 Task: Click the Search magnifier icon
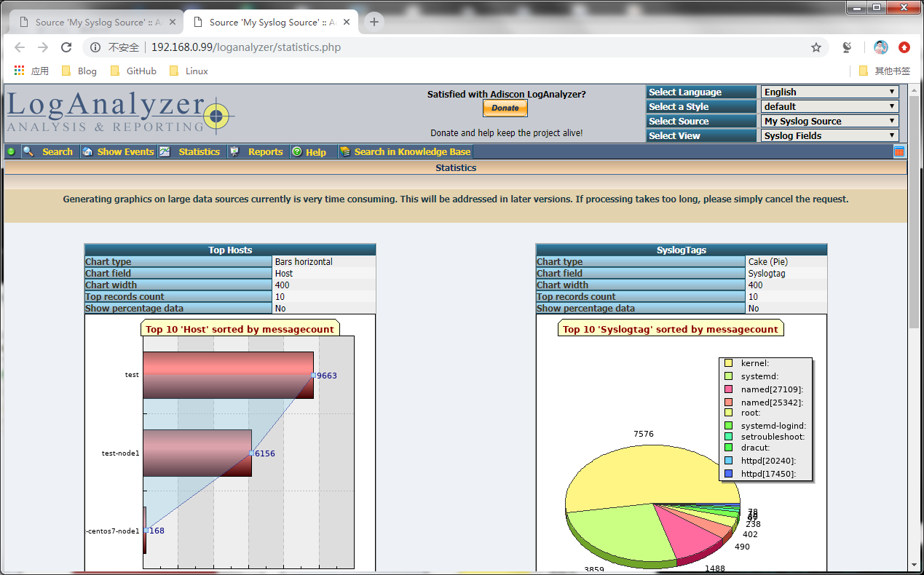[x=28, y=151]
